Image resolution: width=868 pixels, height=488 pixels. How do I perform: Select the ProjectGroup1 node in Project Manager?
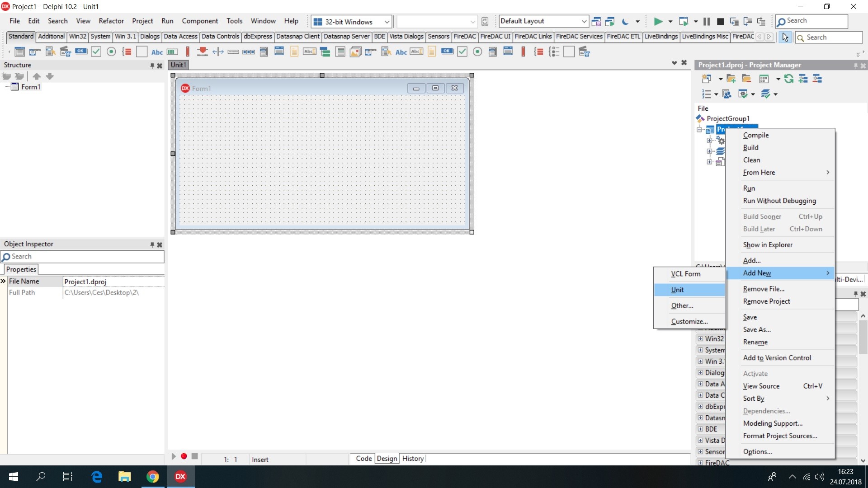click(728, 118)
